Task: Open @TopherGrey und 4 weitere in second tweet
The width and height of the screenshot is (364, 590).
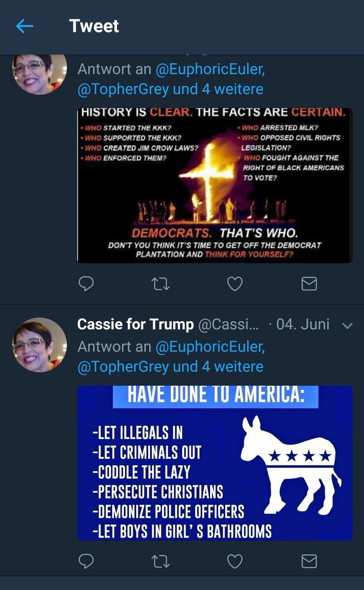Action: (x=170, y=366)
